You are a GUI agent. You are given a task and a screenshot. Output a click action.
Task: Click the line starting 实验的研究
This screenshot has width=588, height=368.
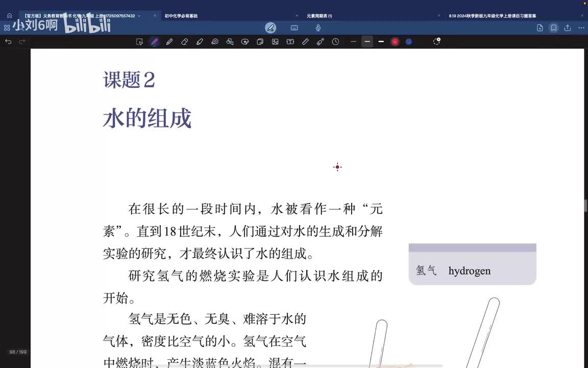pos(208,254)
